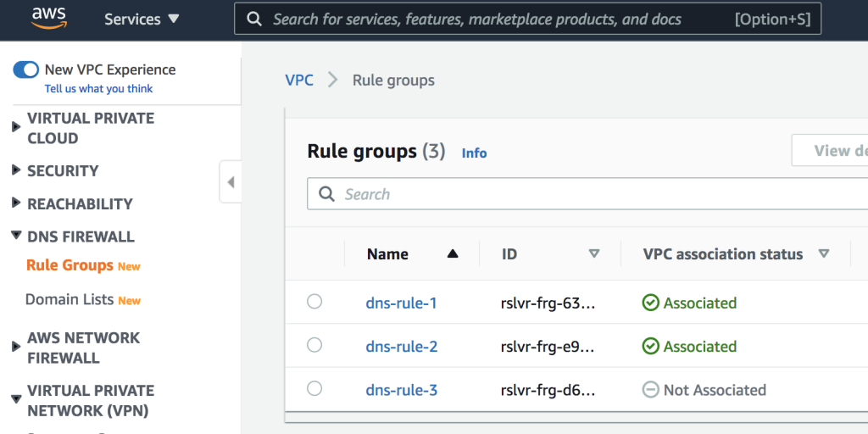Open the dns-rule-2 rule group link
The width and height of the screenshot is (868, 434).
pos(401,347)
